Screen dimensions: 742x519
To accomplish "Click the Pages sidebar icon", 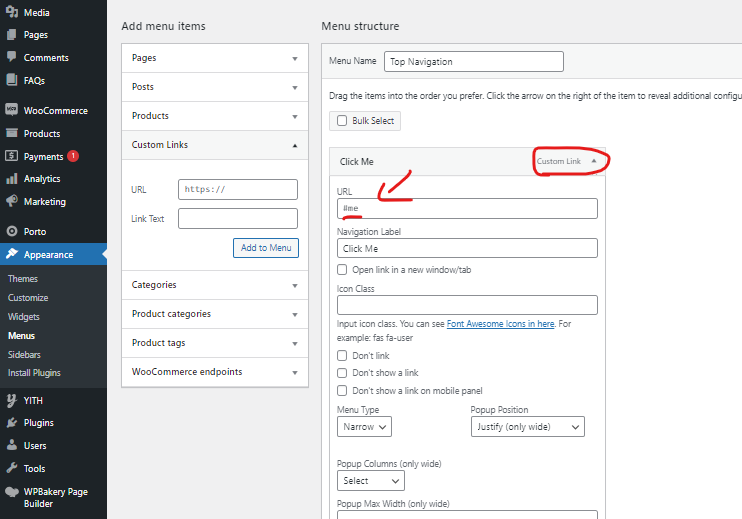I will tap(12, 35).
